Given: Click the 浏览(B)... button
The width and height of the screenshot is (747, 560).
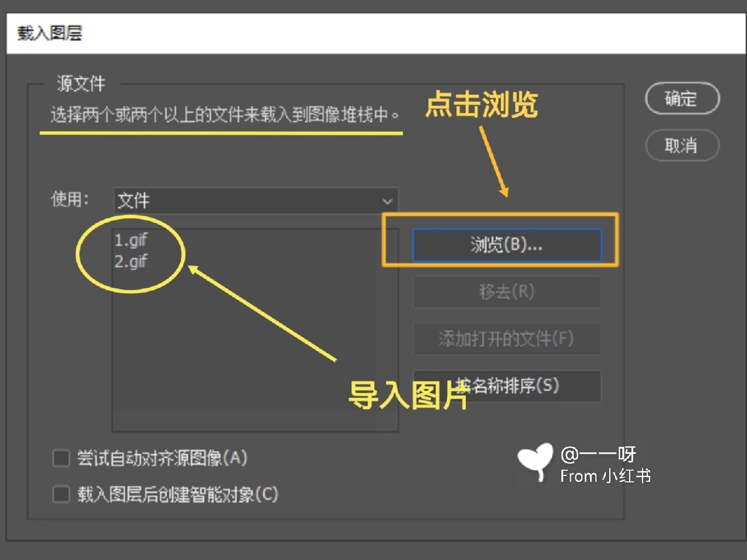Looking at the screenshot, I should click(507, 244).
